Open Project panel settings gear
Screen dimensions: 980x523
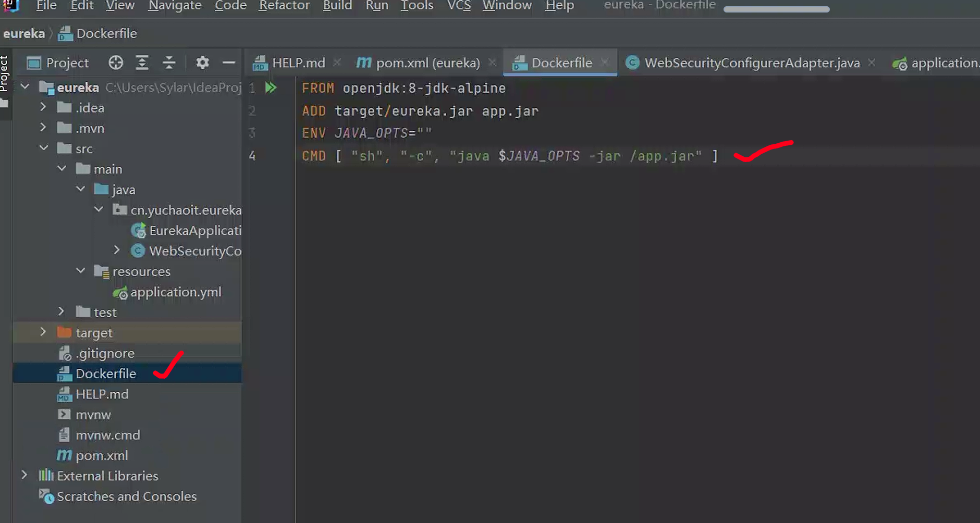[x=202, y=63]
